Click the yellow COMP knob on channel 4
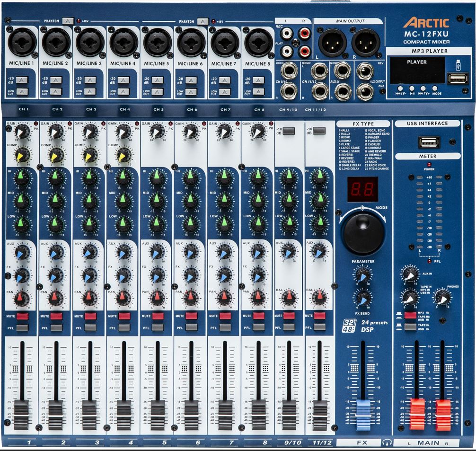Image resolution: width=476 pixels, height=451 pixels. pos(123,154)
